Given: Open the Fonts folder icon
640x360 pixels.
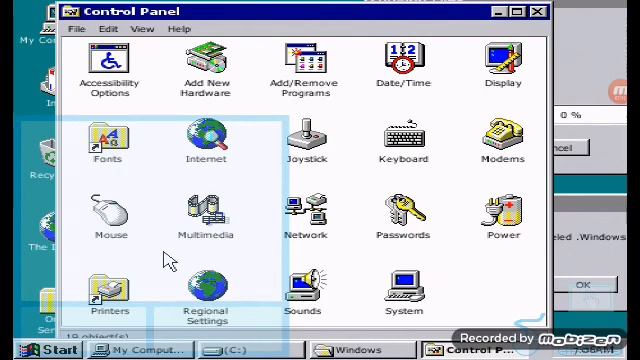Looking at the screenshot, I should (109, 137).
